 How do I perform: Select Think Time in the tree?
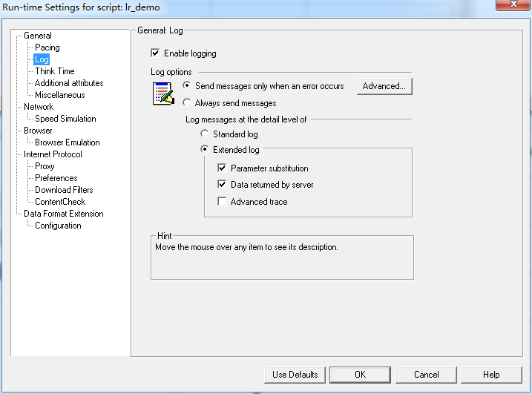click(54, 71)
